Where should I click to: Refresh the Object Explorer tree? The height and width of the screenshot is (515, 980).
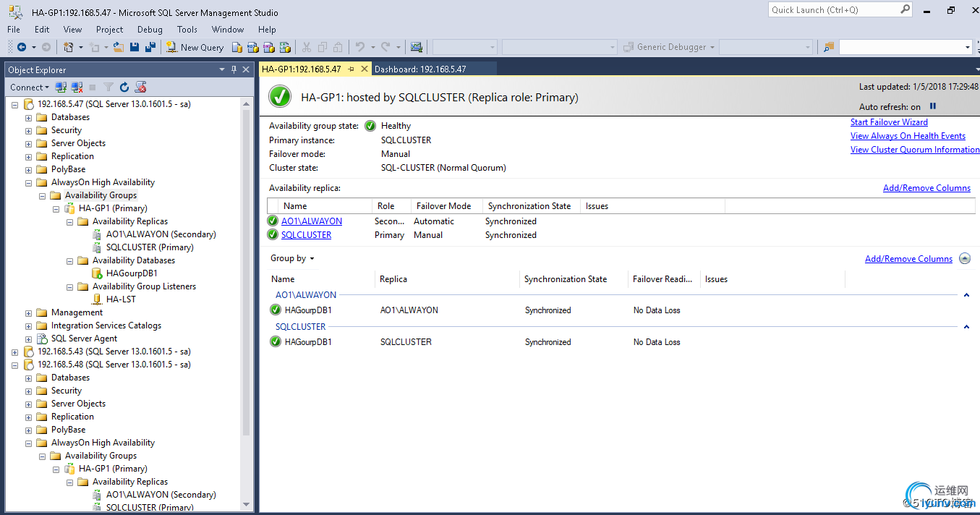click(124, 87)
